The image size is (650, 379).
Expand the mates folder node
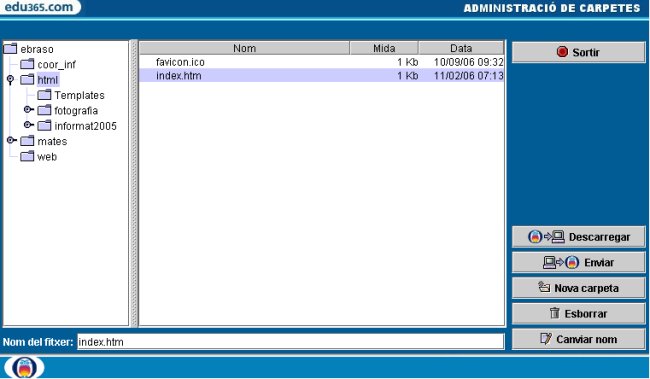[11, 140]
